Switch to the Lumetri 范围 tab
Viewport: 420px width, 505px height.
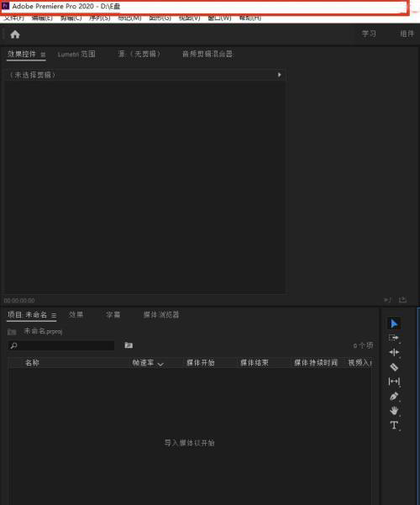[x=76, y=54]
